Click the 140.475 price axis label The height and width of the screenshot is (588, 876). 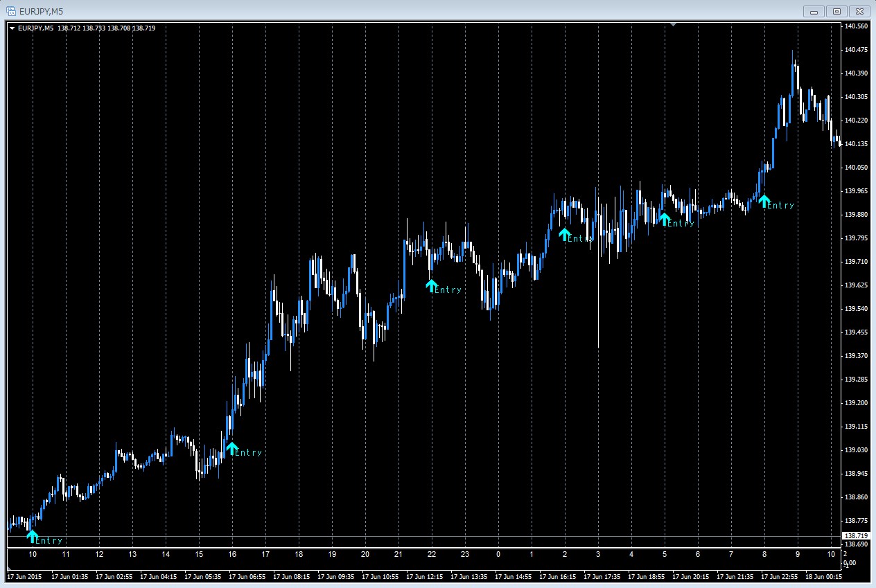click(x=857, y=50)
